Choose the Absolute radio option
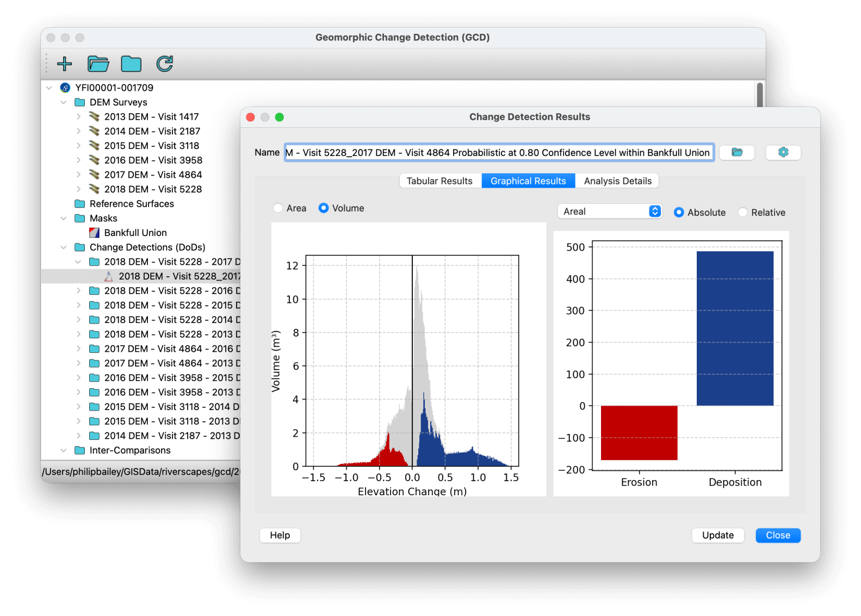Screen dimensions: 861x616 [x=679, y=213]
